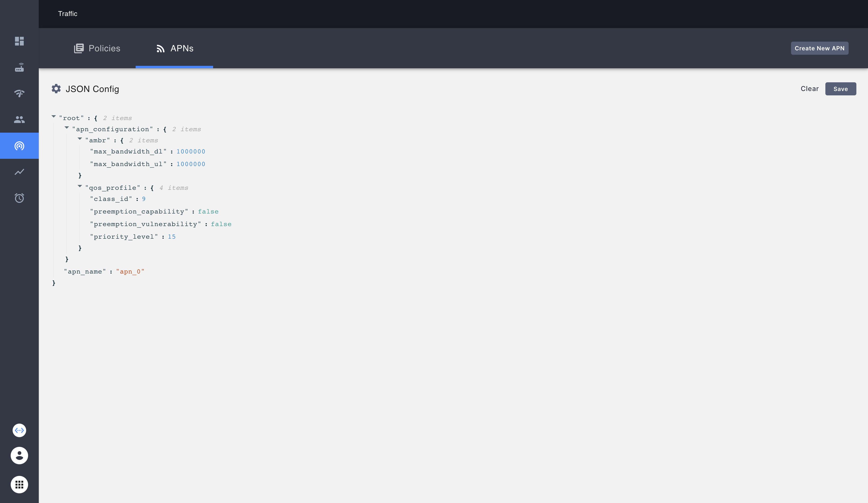Image resolution: width=868 pixels, height=503 pixels.
Task: Open the user profile avatar icon
Action: point(19,456)
